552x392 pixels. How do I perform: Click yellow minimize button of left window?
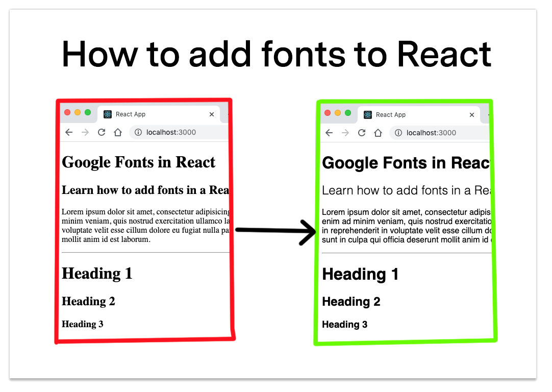click(78, 112)
